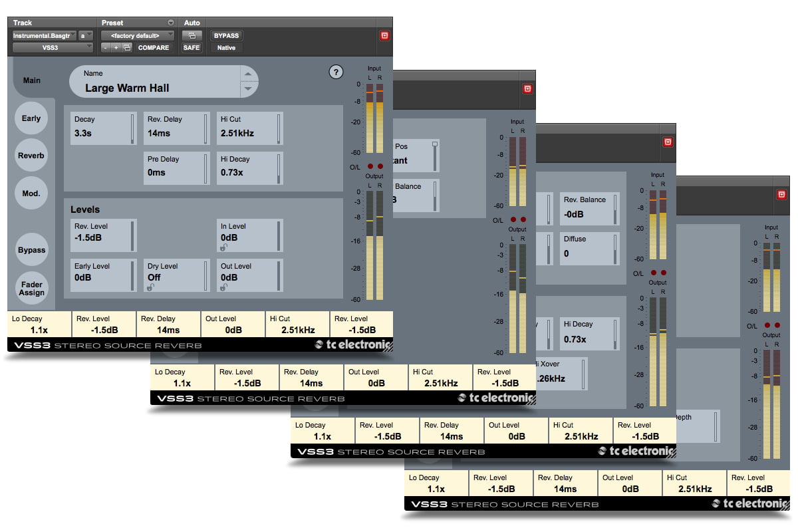The height and width of the screenshot is (532, 798).
Task: Open the automation enable window icon under Auto
Action: 192,36
